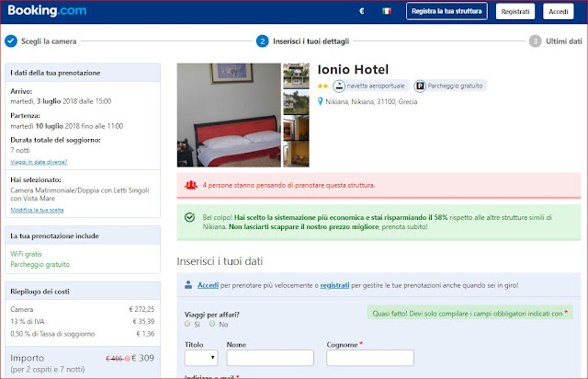The width and height of the screenshot is (588, 379).
Task: Click WiFi gratis text
Action: tap(26, 254)
